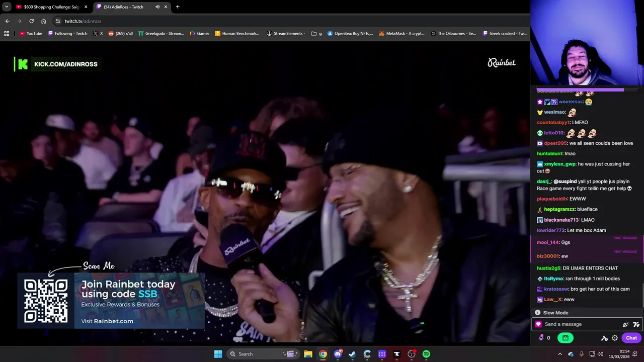Open the party popper emote picker

pos(625,324)
